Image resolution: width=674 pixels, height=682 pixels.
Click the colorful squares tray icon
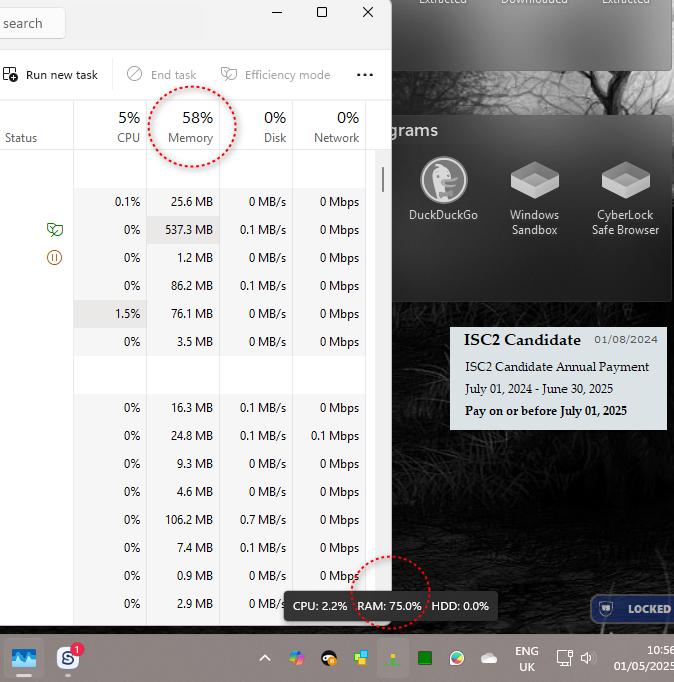click(x=361, y=658)
